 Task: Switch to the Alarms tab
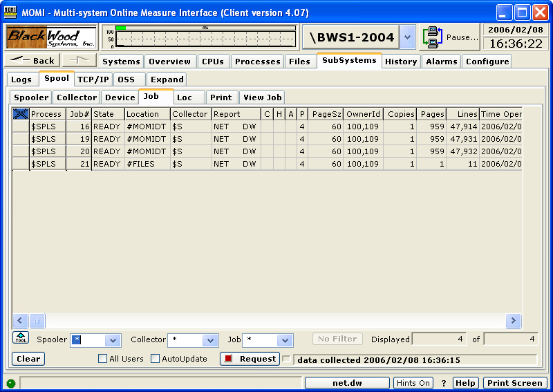click(x=442, y=62)
